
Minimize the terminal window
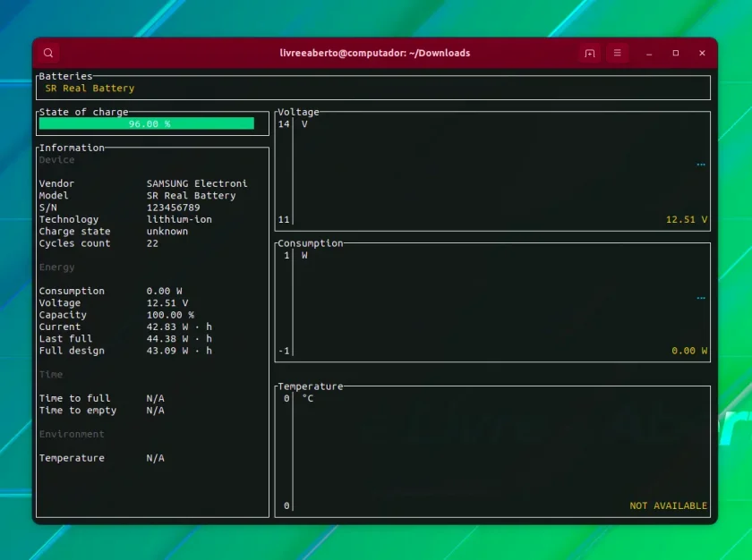tap(649, 53)
